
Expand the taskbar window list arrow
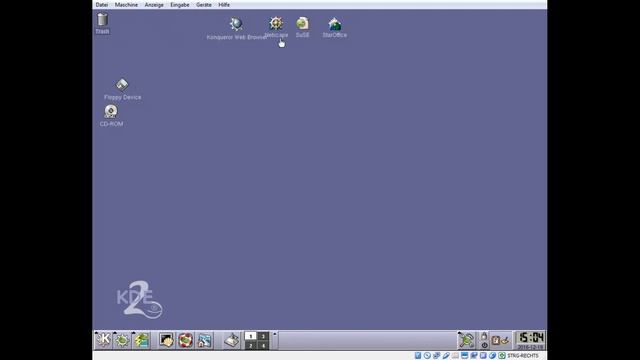pos(275,334)
